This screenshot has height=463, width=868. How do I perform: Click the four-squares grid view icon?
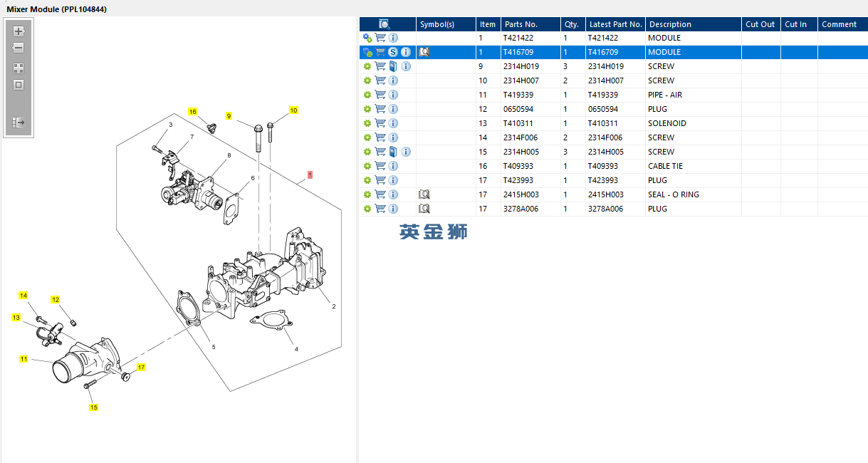(x=19, y=68)
